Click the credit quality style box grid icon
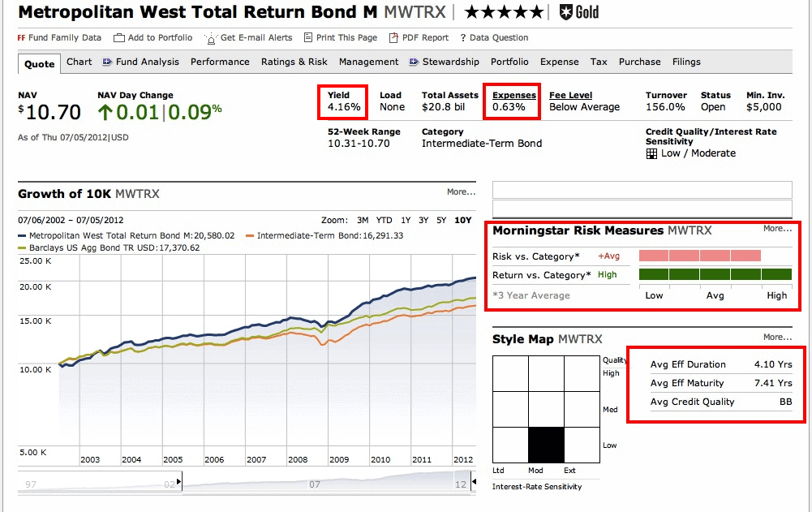 pyautogui.click(x=651, y=153)
